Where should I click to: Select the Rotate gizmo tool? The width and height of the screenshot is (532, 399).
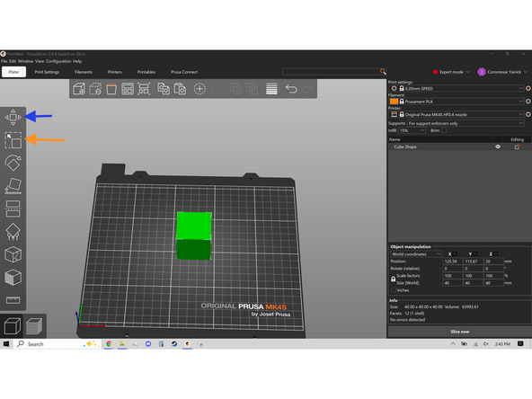point(13,163)
